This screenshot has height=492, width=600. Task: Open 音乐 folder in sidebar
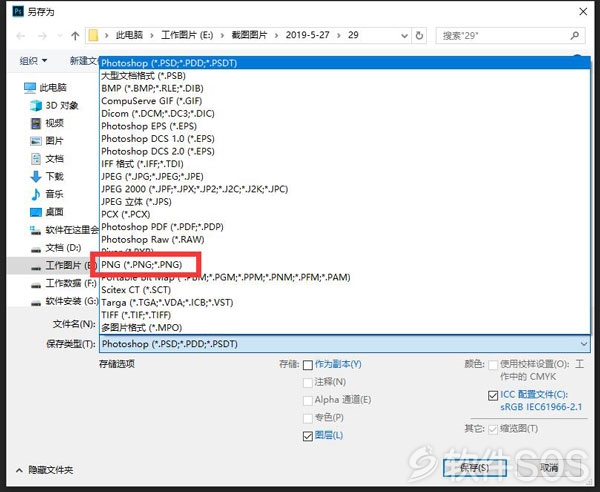pos(47,194)
